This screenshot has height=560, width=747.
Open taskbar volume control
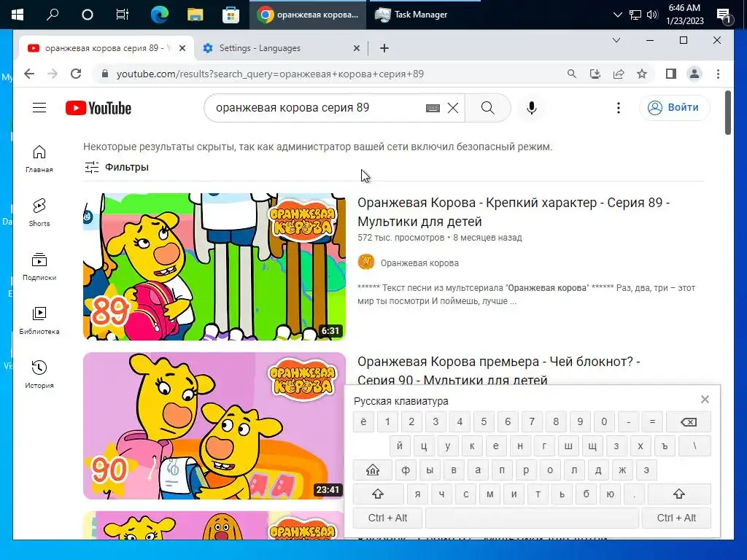(651, 15)
